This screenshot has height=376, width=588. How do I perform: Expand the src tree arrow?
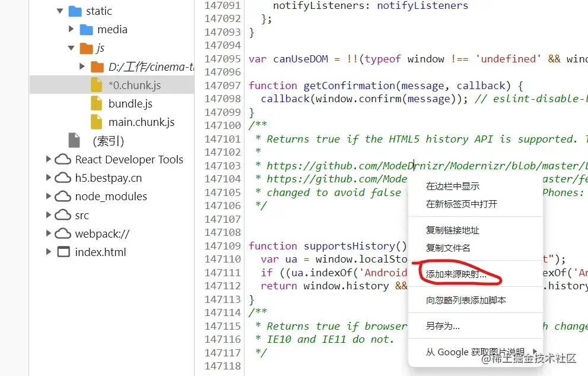click(49, 214)
